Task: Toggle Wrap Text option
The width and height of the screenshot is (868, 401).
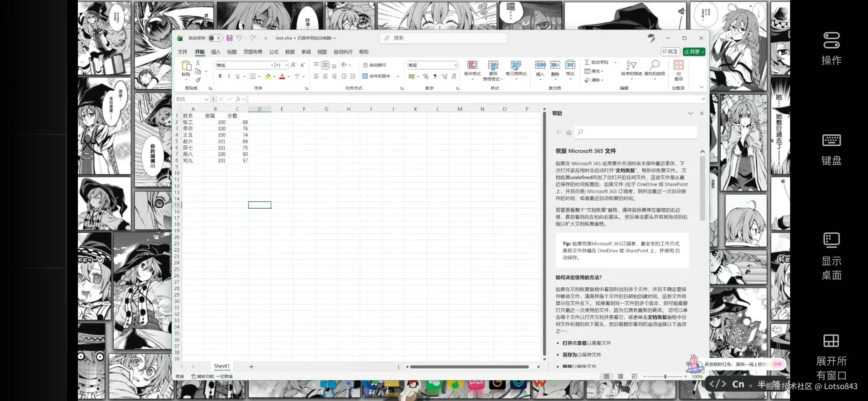Action: tap(375, 65)
